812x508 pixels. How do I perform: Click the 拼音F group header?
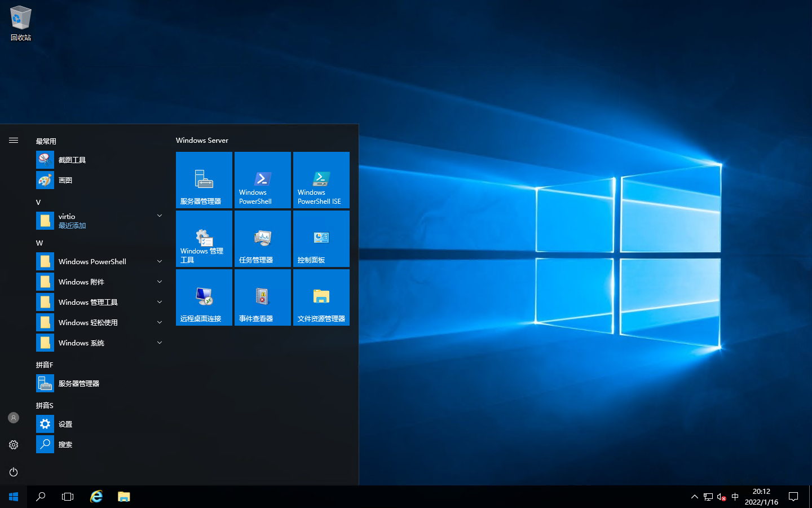tap(45, 365)
